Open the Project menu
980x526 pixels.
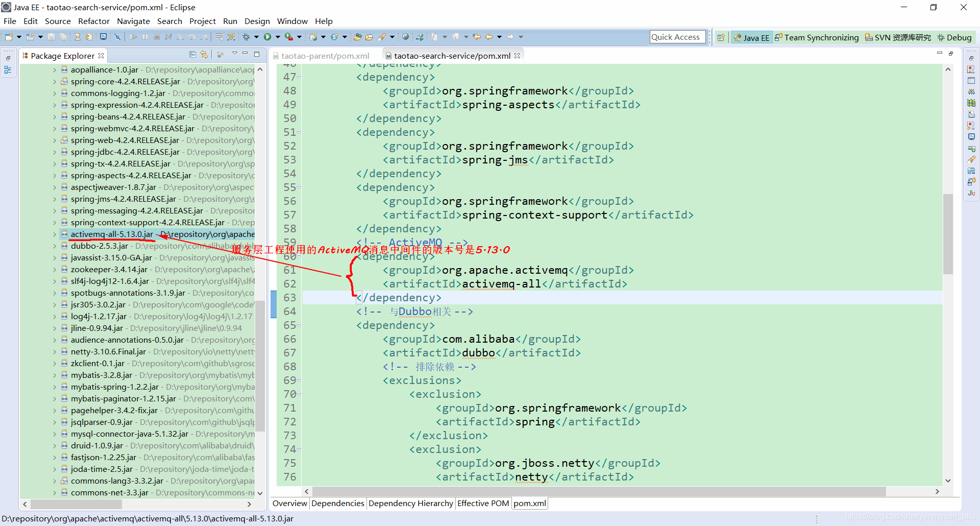203,21
